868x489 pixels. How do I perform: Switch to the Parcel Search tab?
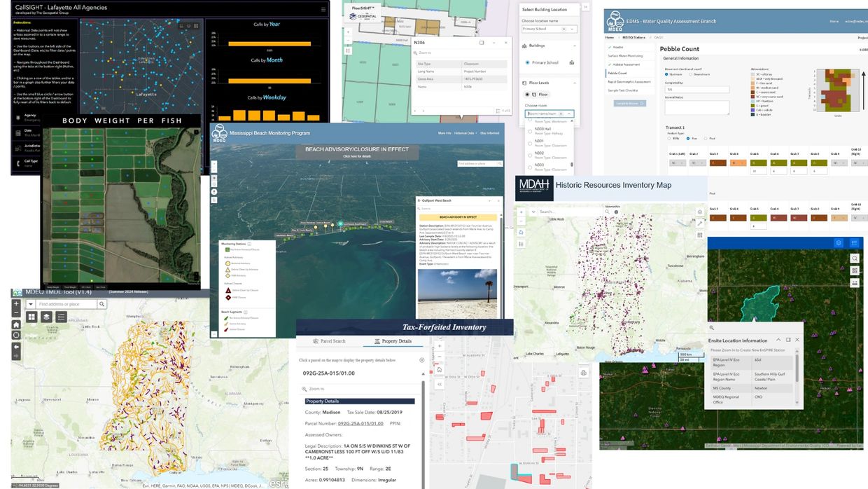(x=330, y=341)
